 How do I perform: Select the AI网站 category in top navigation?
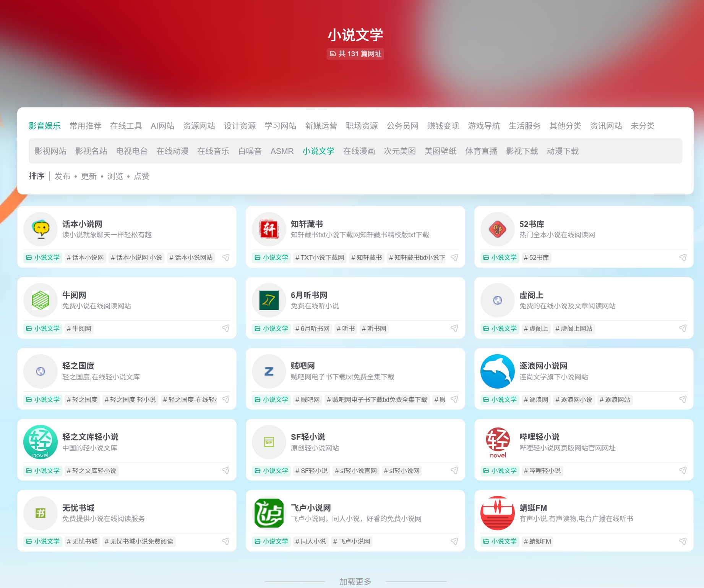click(162, 126)
